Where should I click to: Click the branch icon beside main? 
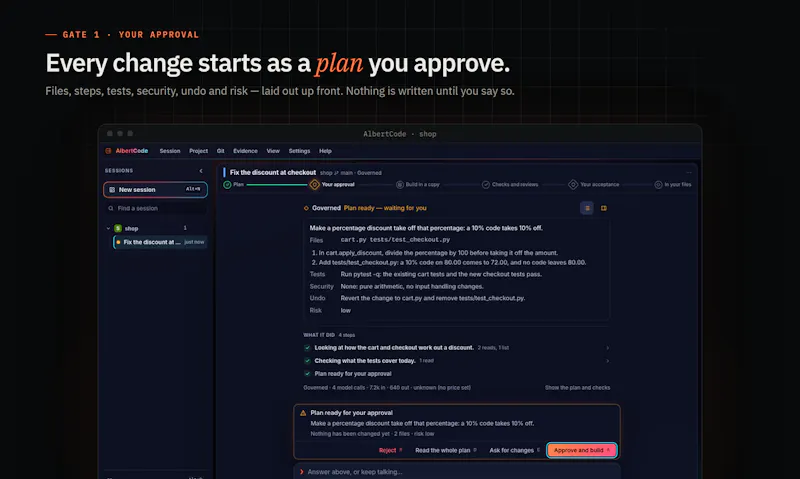point(336,173)
